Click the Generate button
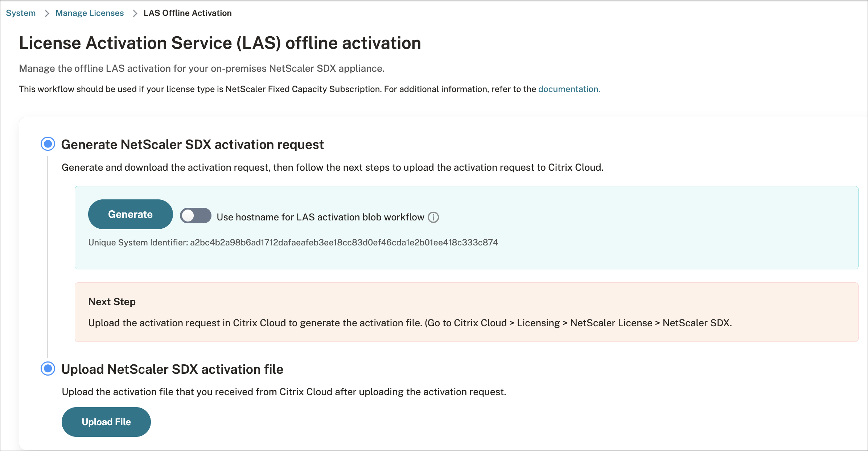The height and width of the screenshot is (451, 868). (130, 214)
